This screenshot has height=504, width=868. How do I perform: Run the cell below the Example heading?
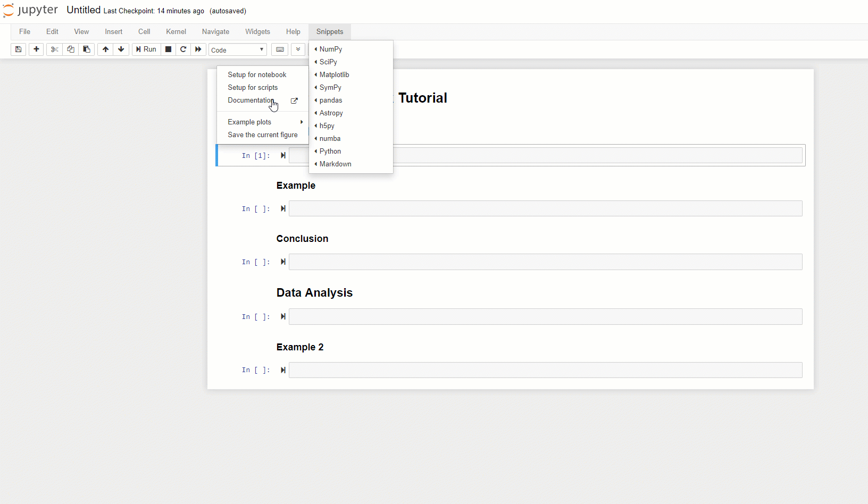click(283, 208)
